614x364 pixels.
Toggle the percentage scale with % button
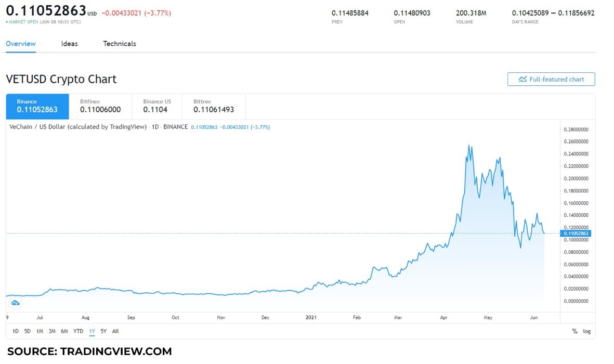(x=574, y=331)
